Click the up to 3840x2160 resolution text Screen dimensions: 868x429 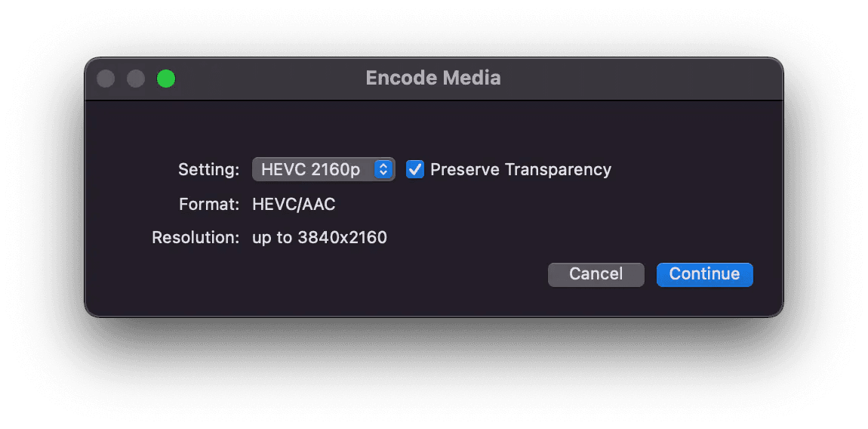pyautogui.click(x=319, y=238)
